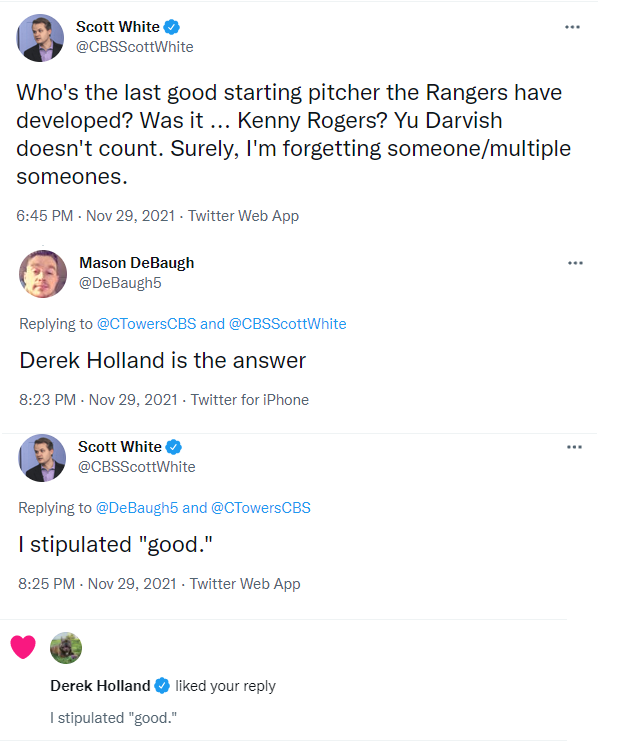This screenshot has height=754, width=619.
Task: Click the @DeBaugh5 mention link
Action: click(137, 508)
